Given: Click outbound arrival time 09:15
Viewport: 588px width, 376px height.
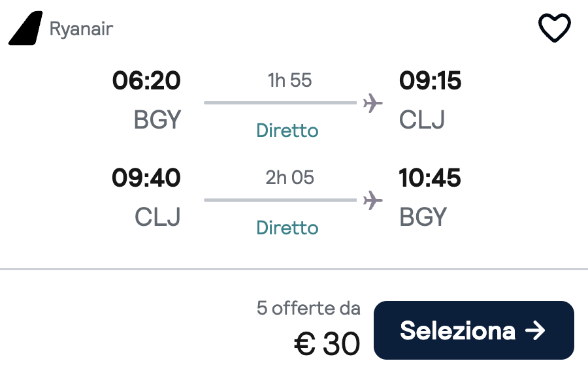Looking at the screenshot, I should pos(430,80).
